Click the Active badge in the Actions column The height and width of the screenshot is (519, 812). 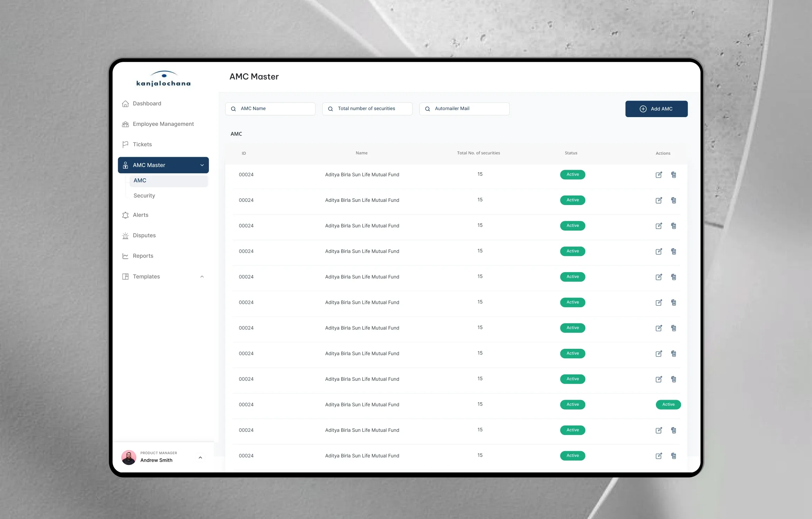668,404
